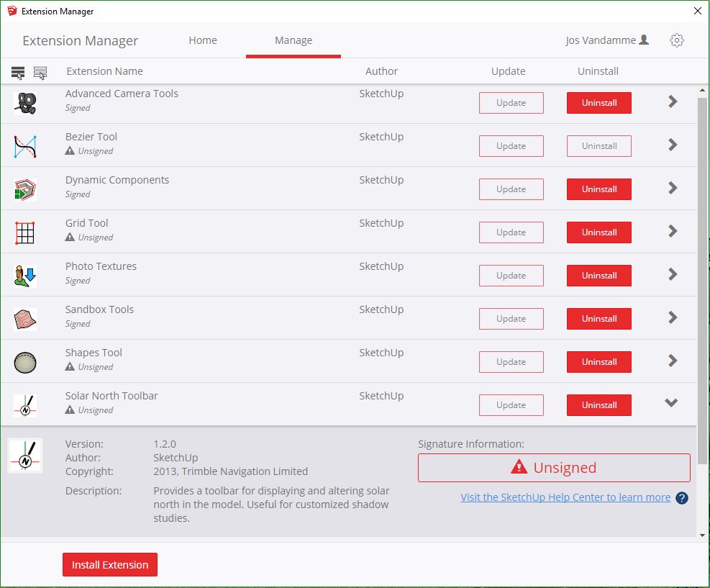Screen dimensions: 710x588
Task: Click the Bezier Tool unsigned warning triangle
Action: (70, 150)
